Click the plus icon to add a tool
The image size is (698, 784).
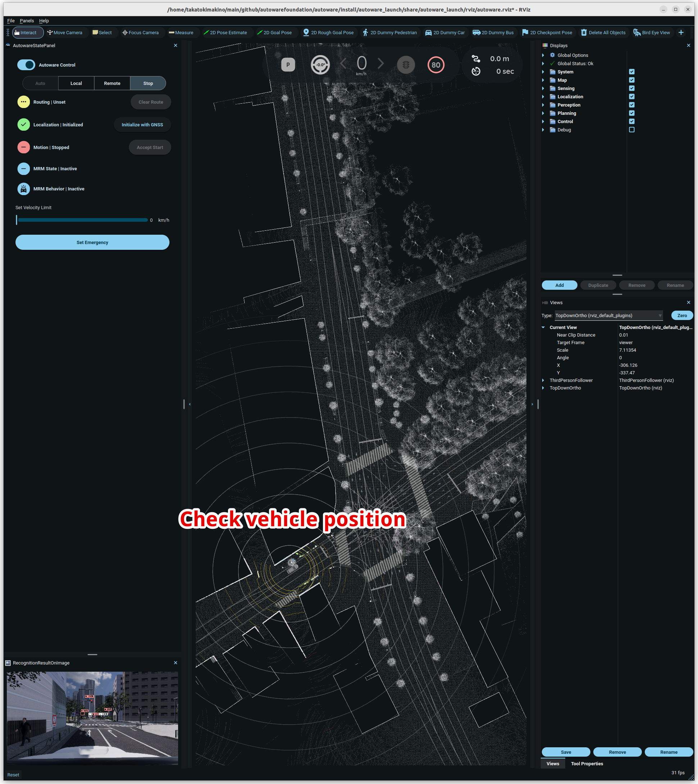coord(681,33)
